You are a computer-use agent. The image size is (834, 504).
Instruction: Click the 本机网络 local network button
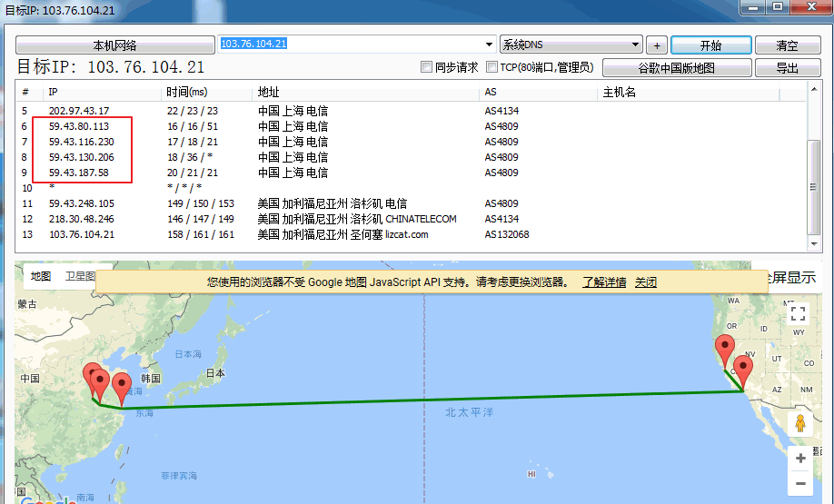tap(114, 45)
